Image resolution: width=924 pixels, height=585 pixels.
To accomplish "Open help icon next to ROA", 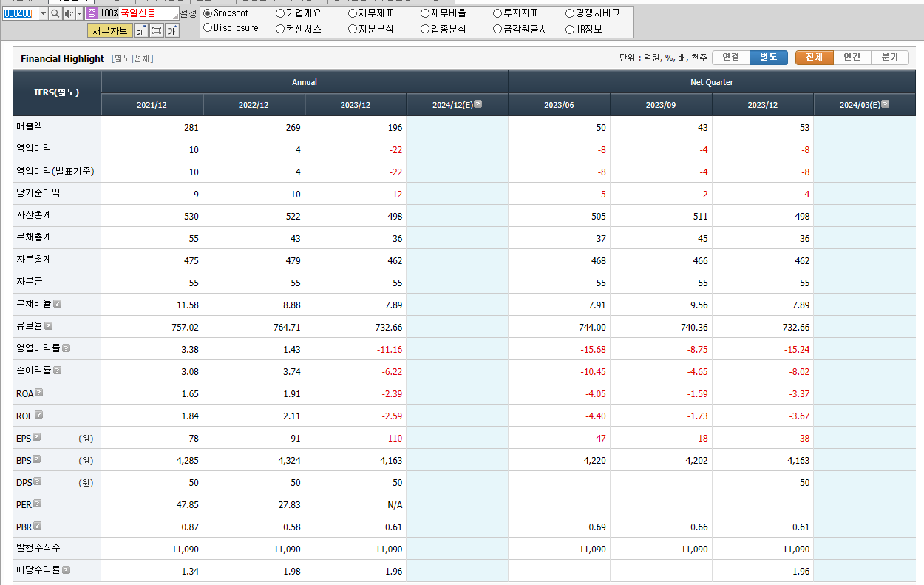I will tap(39, 393).
